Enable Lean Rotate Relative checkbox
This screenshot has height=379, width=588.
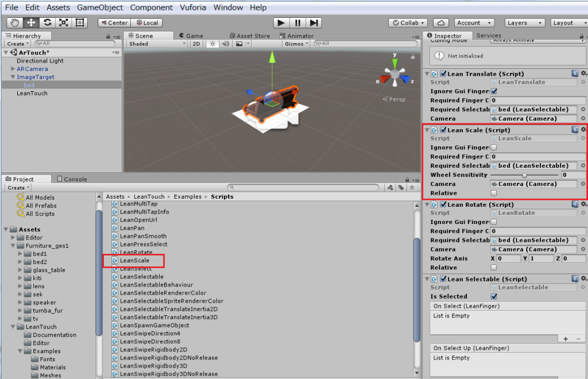click(494, 268)
